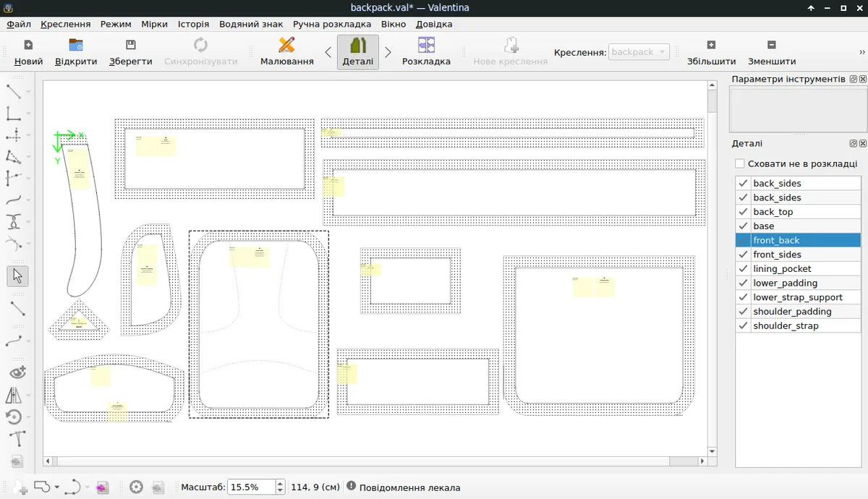Image resolution: width=868 pixels, height=499 pixels.
Task: Select the eye with plus visibility group tool
Action: pos(17,372)
